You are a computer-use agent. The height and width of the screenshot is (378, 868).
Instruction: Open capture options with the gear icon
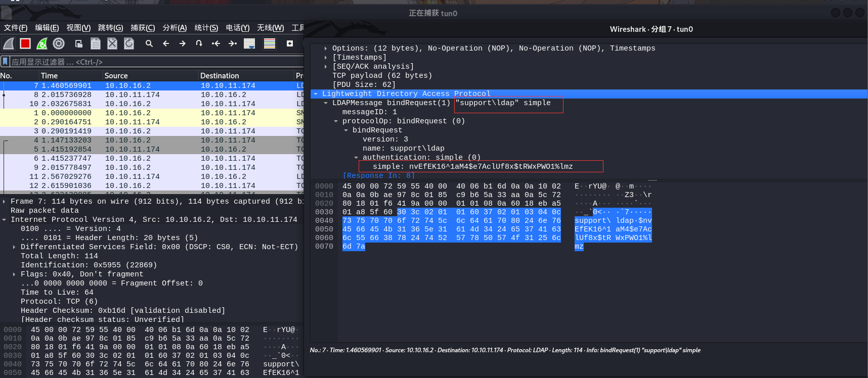click(x=59, y=44)
